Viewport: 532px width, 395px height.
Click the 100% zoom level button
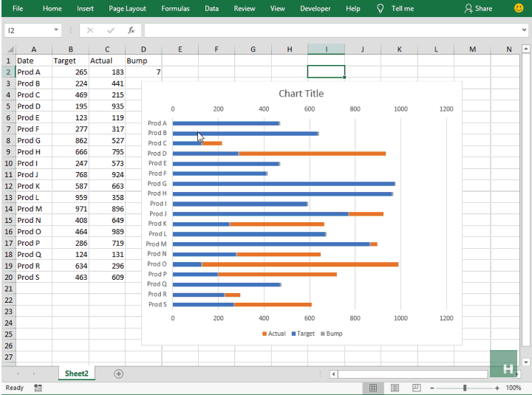(514, 388)
